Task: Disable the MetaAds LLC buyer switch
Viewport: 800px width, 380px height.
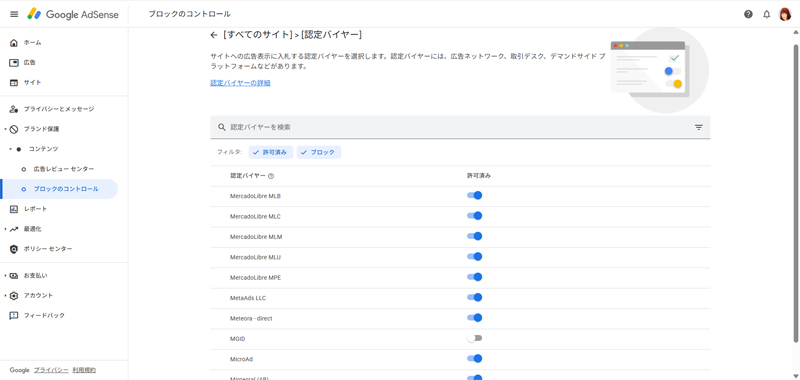Action: pyautogui.click(x=474, y=297)
